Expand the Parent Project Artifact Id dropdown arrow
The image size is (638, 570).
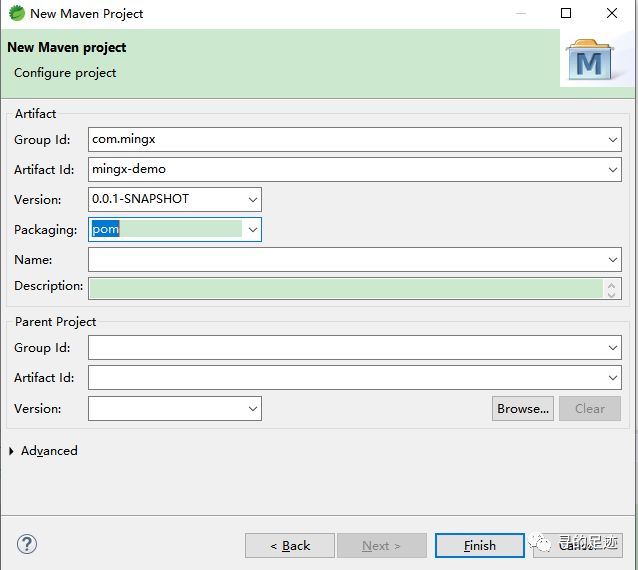point(612,378)
